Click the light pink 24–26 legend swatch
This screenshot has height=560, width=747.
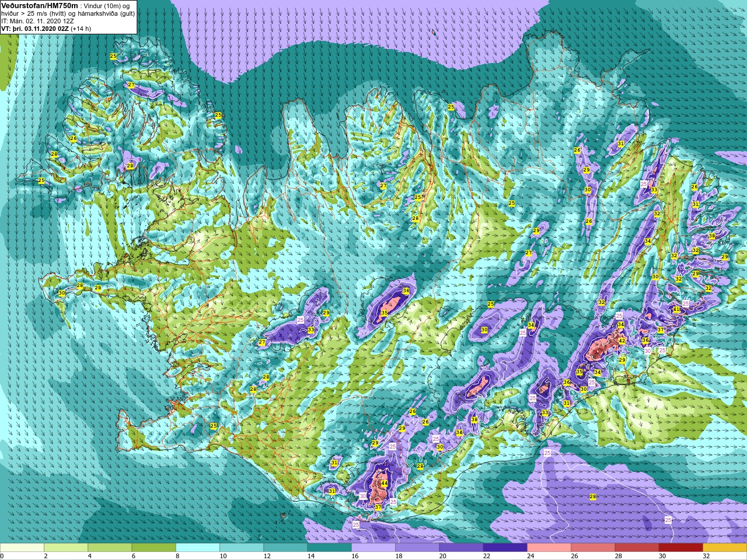coord(549,548)
